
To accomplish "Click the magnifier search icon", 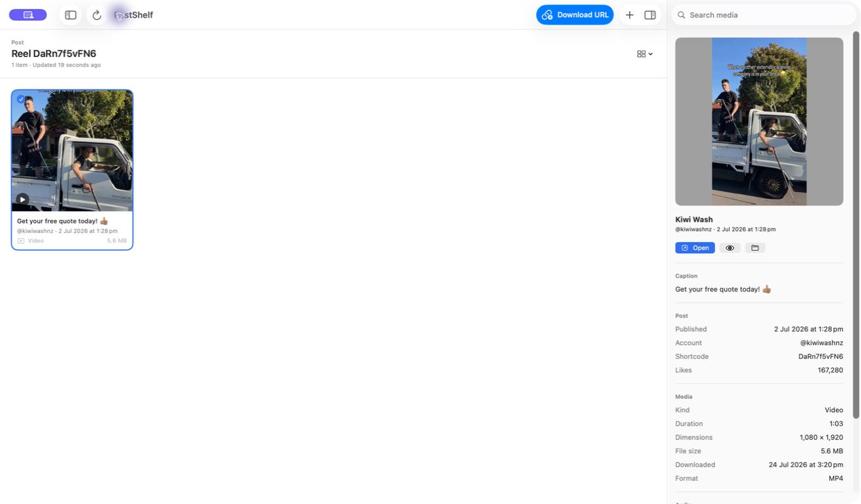I will [x=682, y=15].
